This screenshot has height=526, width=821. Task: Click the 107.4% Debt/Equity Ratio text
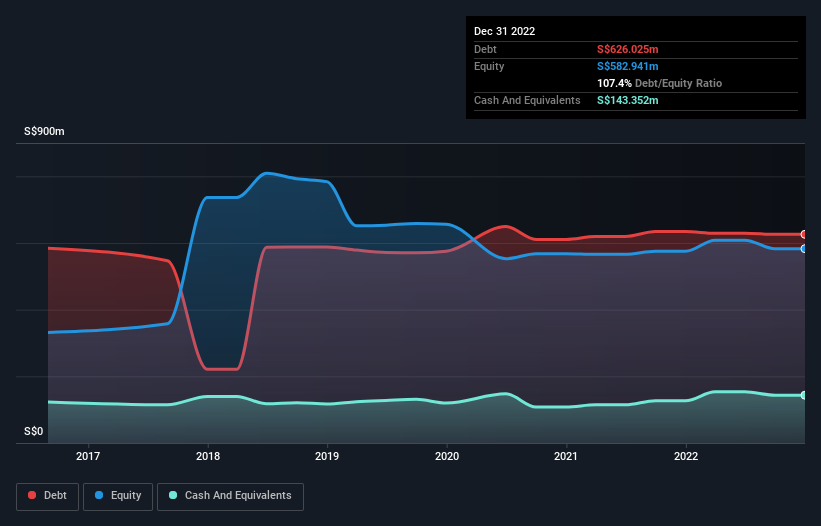pyautogui.click(x=660, y=83)
